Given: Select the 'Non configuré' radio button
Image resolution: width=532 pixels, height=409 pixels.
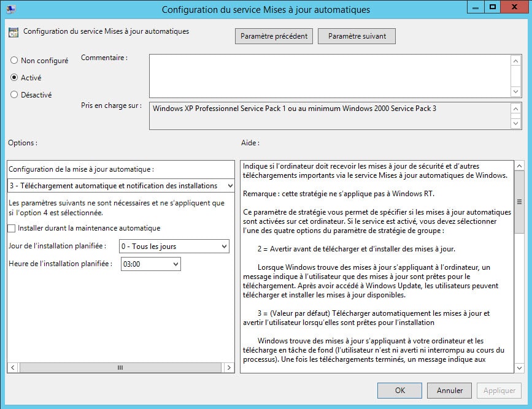Looking at the screenshot, I should point(14,61).
